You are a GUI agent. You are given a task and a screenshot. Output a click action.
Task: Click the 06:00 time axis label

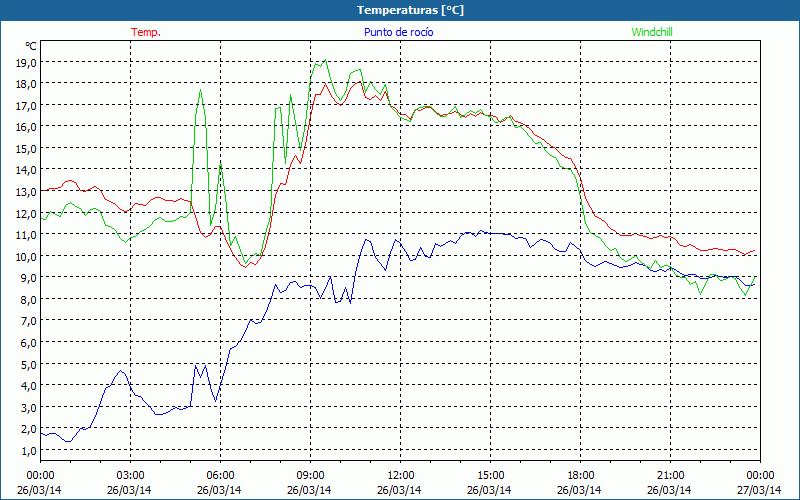(x=220, y=475)
